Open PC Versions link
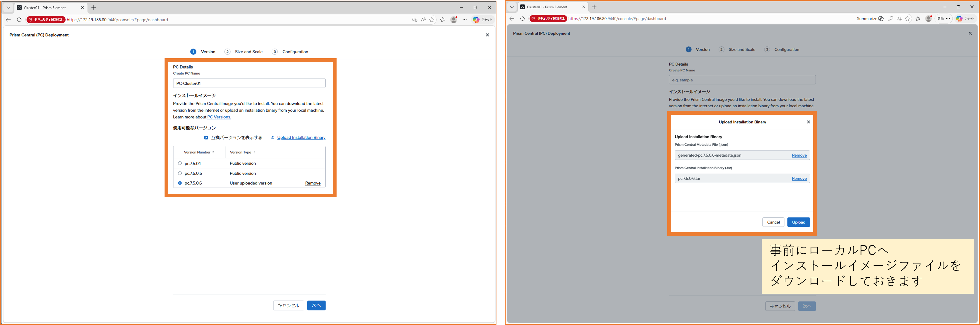This screenshot has height=325, width=980. pos(219,117)
